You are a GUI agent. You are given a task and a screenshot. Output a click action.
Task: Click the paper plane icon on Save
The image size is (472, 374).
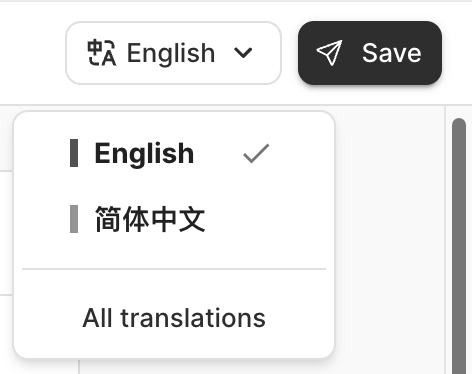(x=329, y=53)
